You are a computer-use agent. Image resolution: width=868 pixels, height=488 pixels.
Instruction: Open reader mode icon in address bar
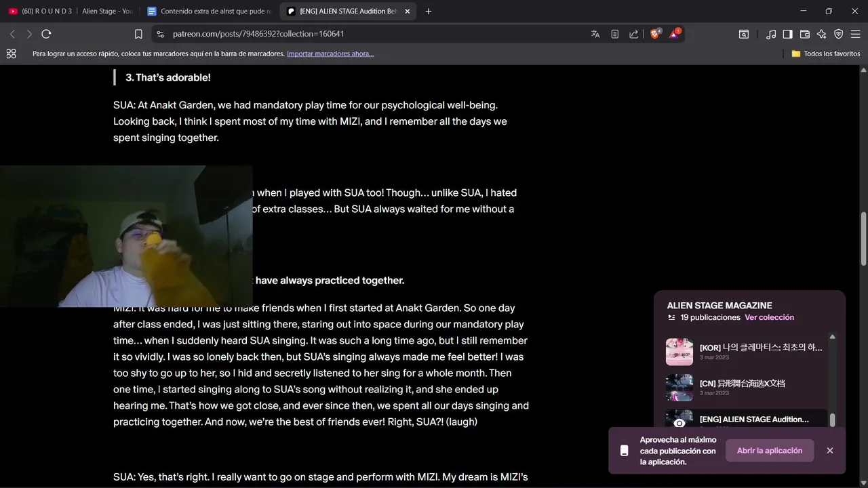pyautogui.click(x=614, y=34)
